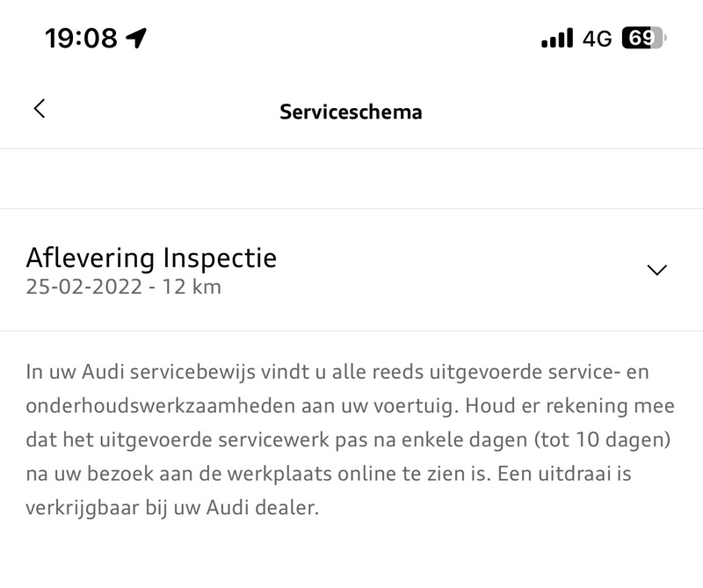Open the Aflevering Inspectie heading
The height and width of the screenshot is (588, 703).
click(x=151, y=258)
